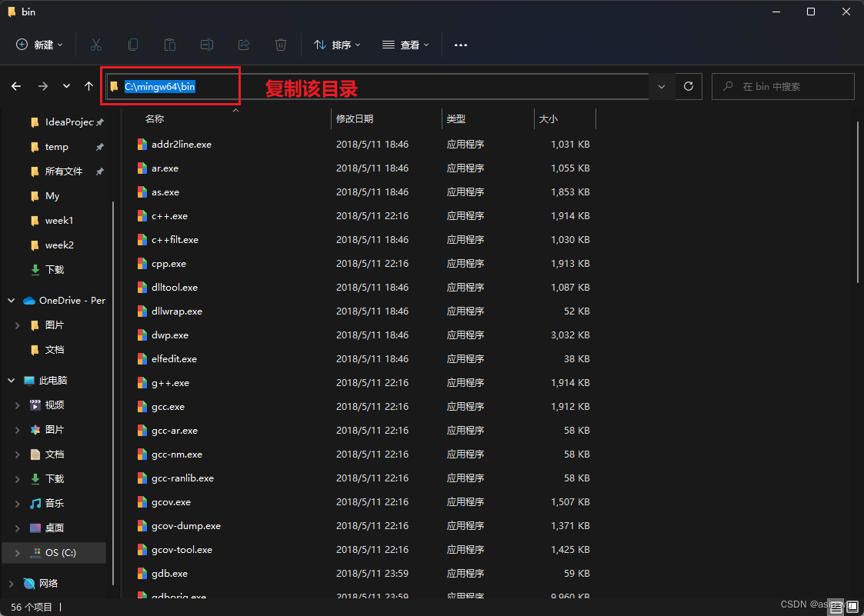Click the Share icon in toolbar
The image size is (864, 616).
click(x=244, y=45)
